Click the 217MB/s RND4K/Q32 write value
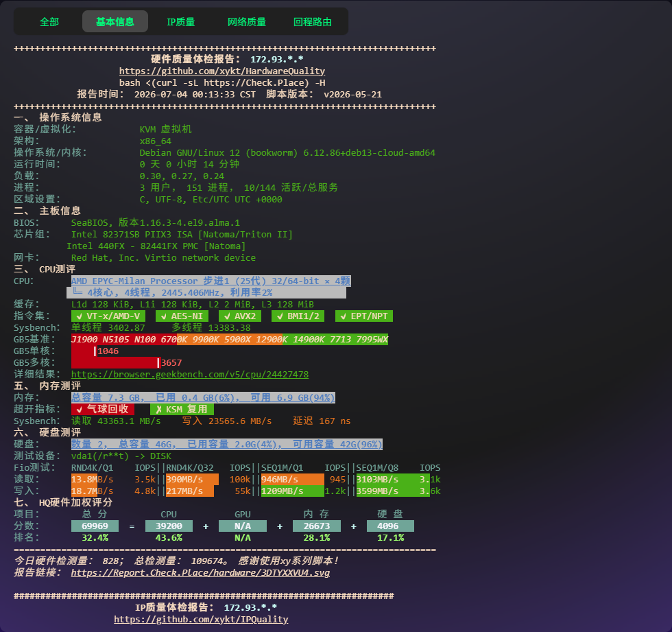The image size is (672, 632). point(184,491)
